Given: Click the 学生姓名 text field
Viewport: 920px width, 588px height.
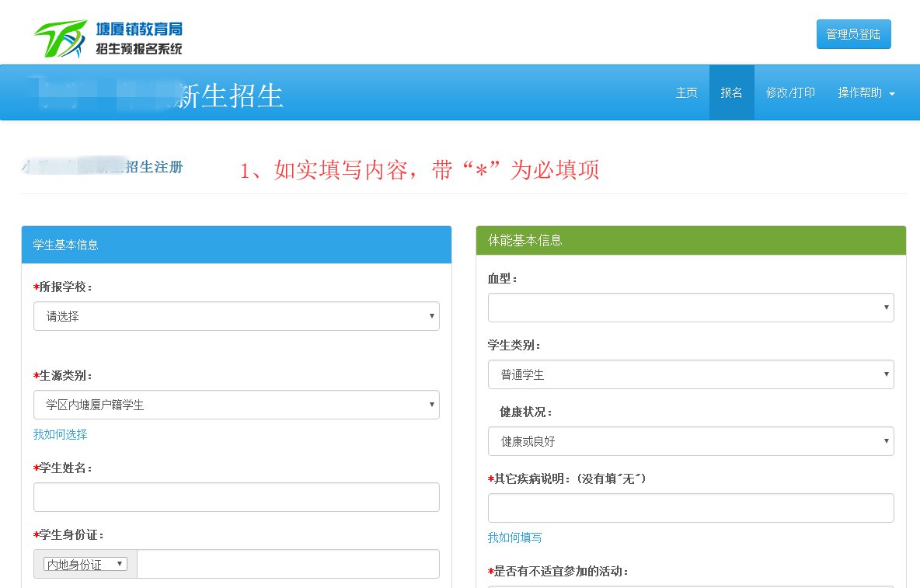Looking at the screenshot, I should coord(236,497).
